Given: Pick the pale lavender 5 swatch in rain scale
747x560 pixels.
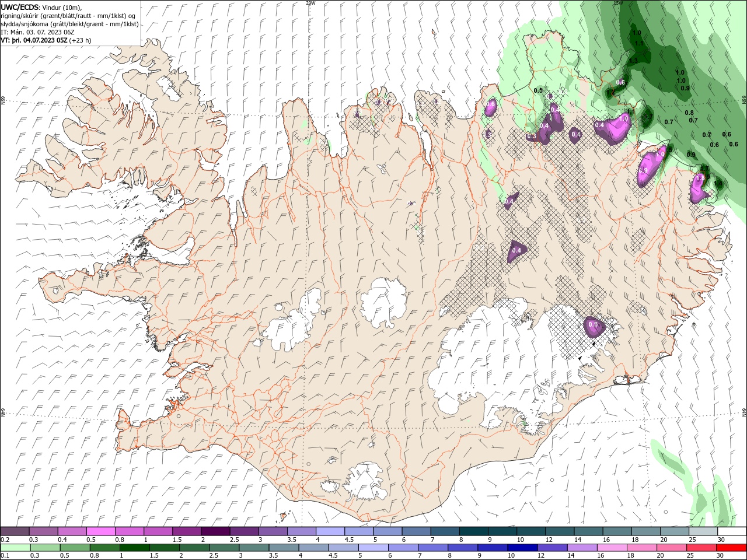Looking at the screenshot, I should point(373,548).
